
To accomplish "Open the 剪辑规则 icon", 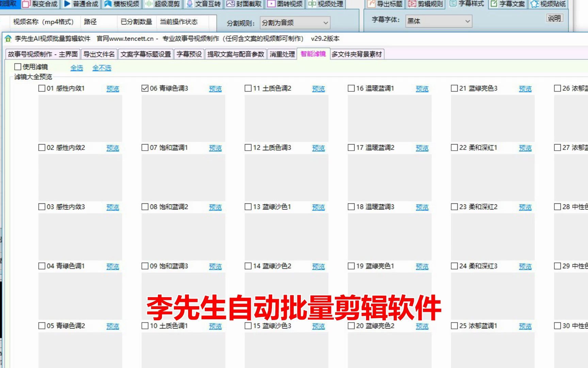I will 412,4.
